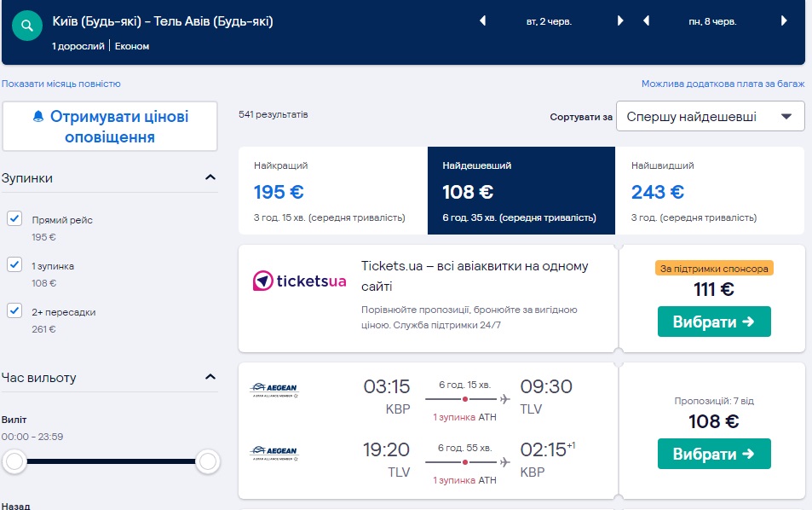Screen dimensions: 812x510
Task: Go to next departure date after 2 черв.
Action: [620, 20]
